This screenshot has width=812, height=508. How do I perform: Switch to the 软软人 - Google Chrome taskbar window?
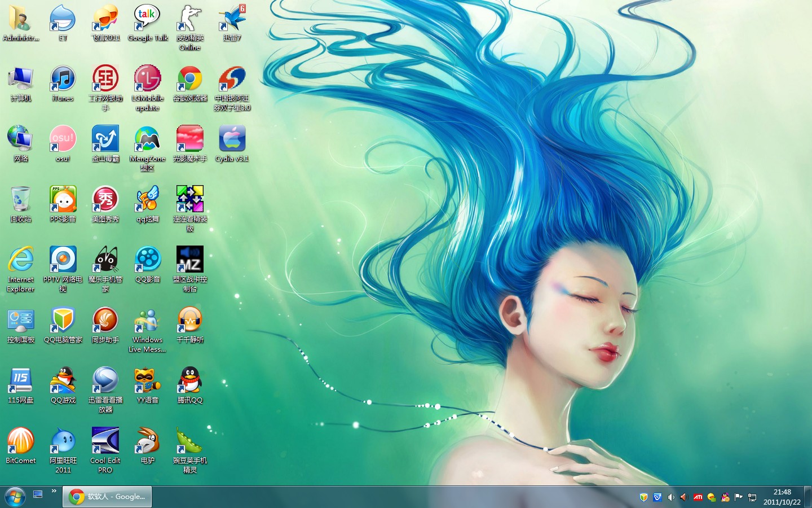tap(107, 497)
